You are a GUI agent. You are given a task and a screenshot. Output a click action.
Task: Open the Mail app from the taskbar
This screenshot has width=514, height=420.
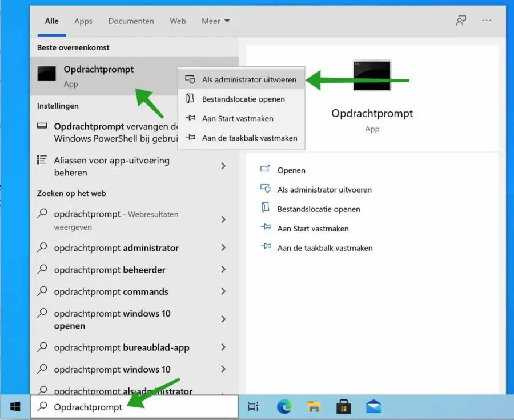point(374,407)
